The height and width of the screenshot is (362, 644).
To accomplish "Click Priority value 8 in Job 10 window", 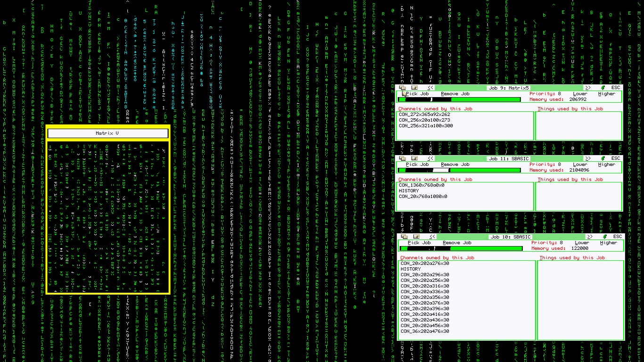I will coord(561,243).
